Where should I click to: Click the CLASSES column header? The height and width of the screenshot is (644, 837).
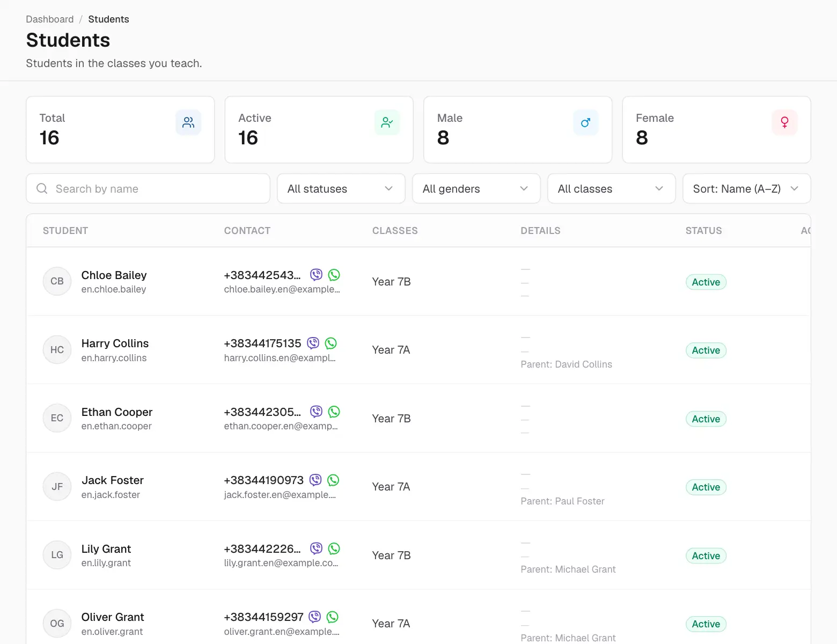tap(395, 231)
